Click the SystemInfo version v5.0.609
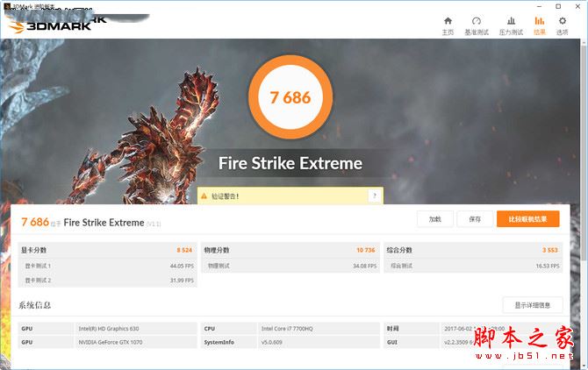The height and width of the screenshot is (370, 588). 272,342
